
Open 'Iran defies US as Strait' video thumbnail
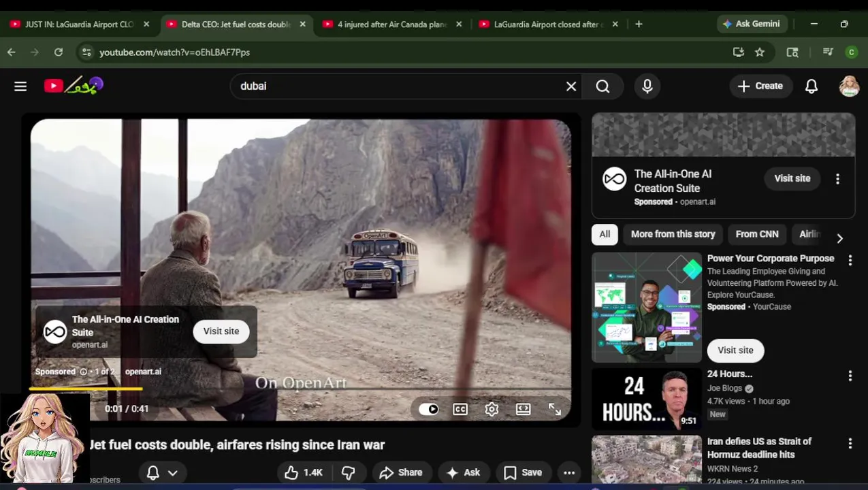(647, 460)
